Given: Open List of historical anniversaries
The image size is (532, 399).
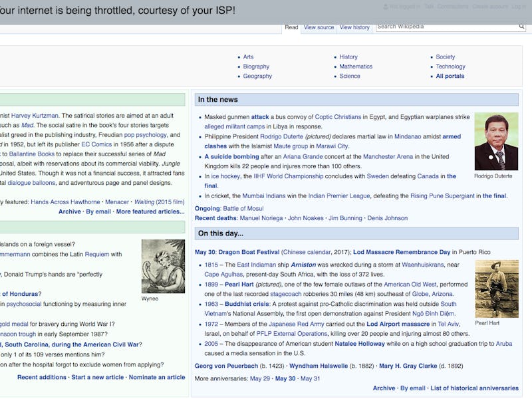Looking at the screenshot, I should pyautogui.click(x=474, y=388).
